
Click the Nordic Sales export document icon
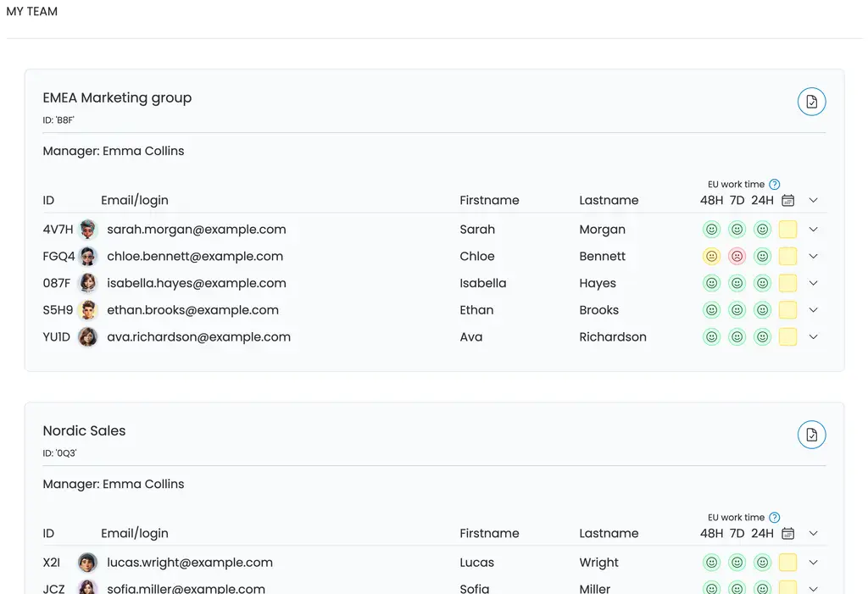pyautogui.click(x=811, y=435)
